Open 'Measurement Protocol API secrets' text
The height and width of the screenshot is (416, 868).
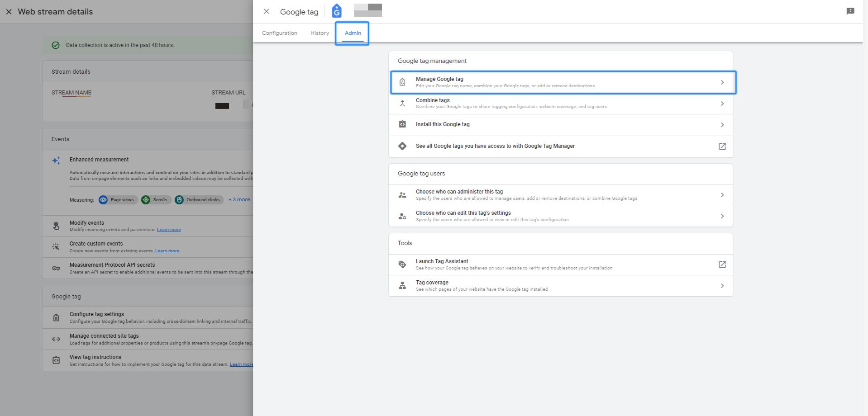(x=112, y=265)
